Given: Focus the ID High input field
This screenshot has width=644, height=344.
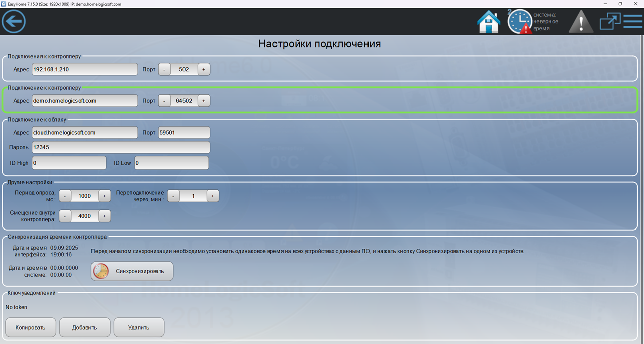Looking at the screenshot, I should coord(69,163).
